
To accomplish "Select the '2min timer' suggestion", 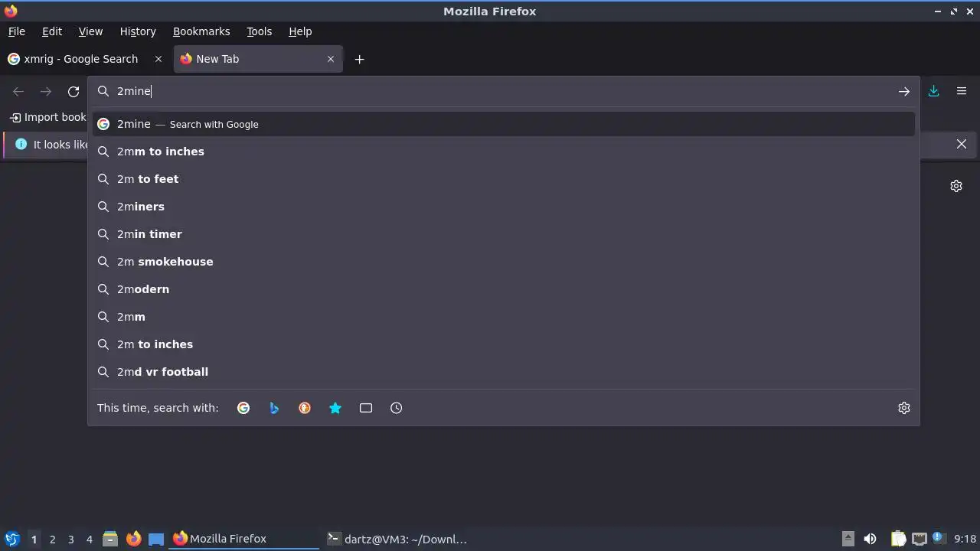I will (504, 234).
